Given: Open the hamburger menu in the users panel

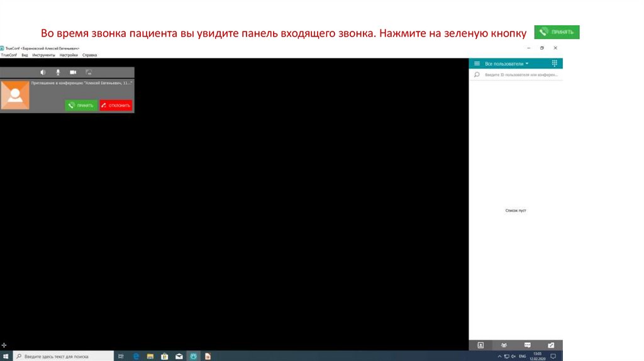Looking at the screenshot, I should 477,64.
